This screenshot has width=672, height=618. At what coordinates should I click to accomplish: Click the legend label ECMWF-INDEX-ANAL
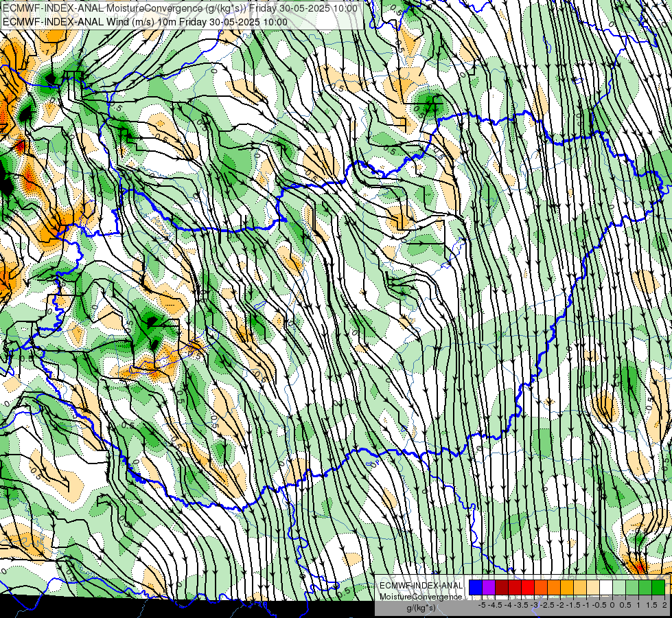[x=421, y=586]
